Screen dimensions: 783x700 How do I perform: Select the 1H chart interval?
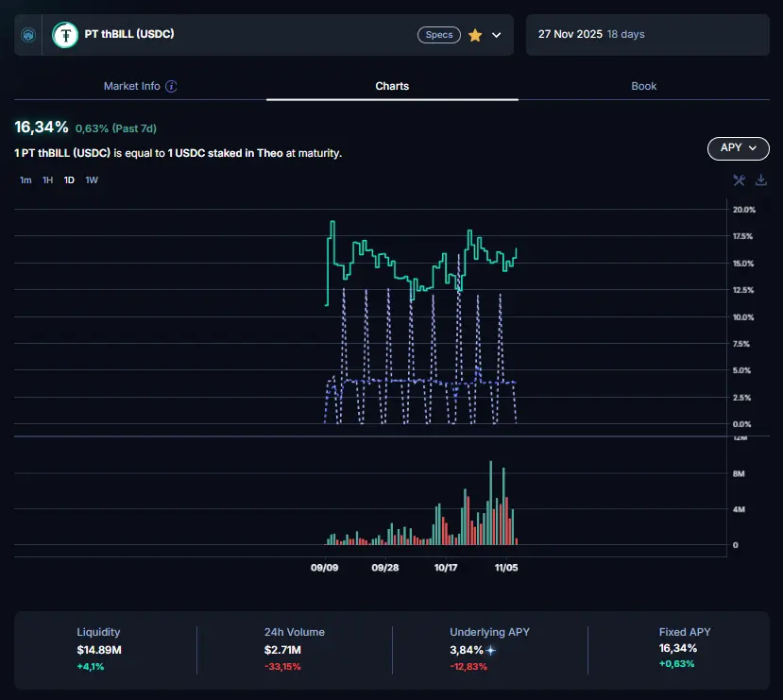(x=47, y=180)
